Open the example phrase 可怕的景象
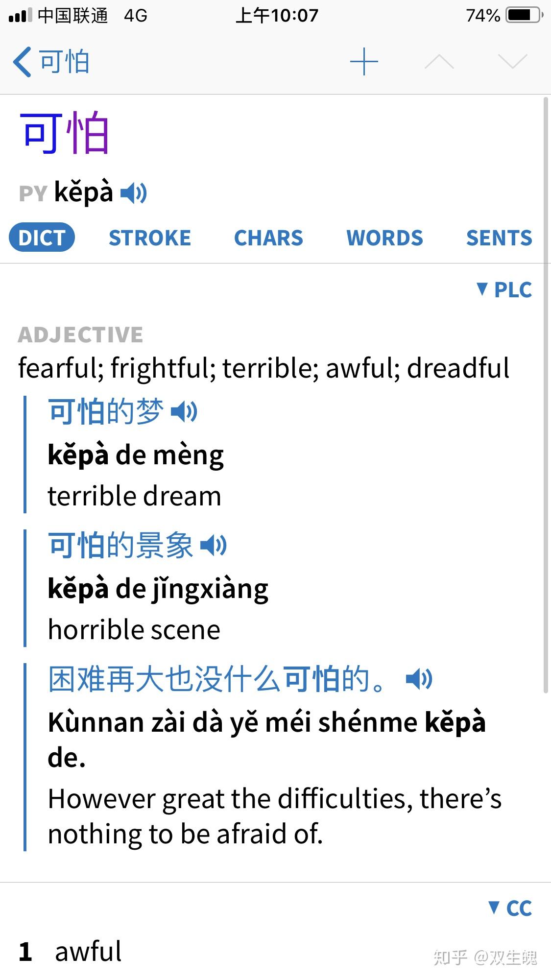The image size is (551, 980). (120, 545)
